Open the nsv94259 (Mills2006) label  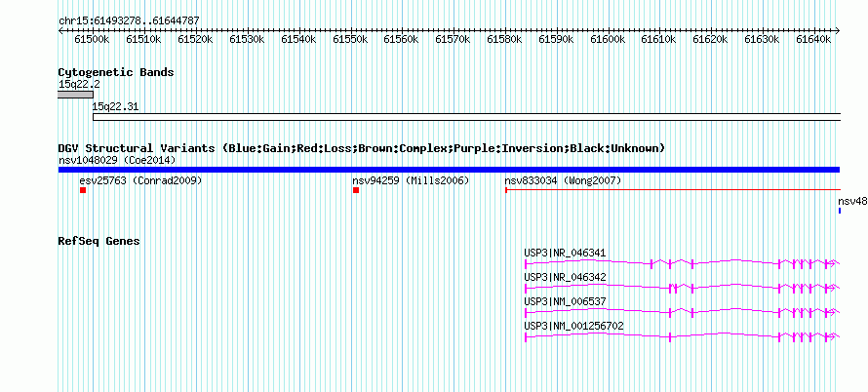411,180
